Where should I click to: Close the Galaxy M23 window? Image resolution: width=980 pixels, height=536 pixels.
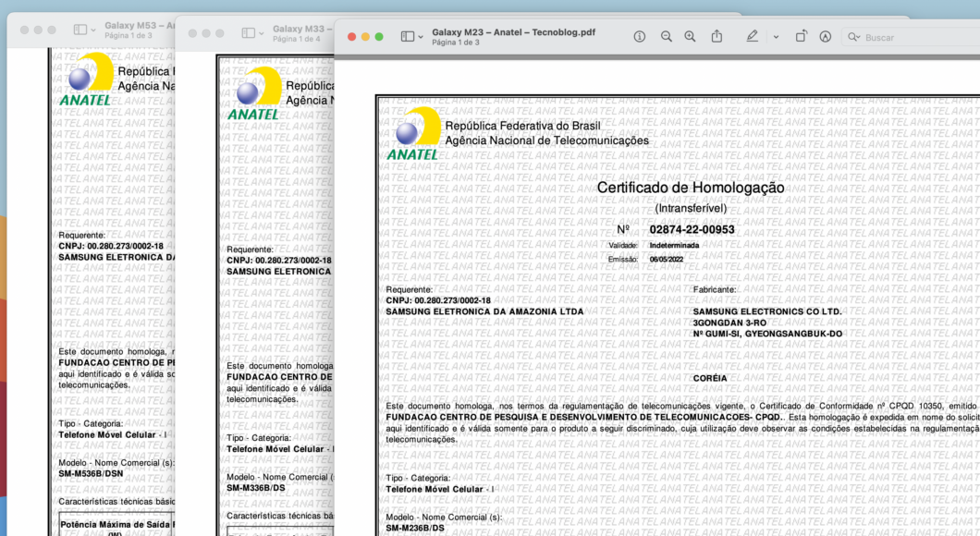(352, 37)
